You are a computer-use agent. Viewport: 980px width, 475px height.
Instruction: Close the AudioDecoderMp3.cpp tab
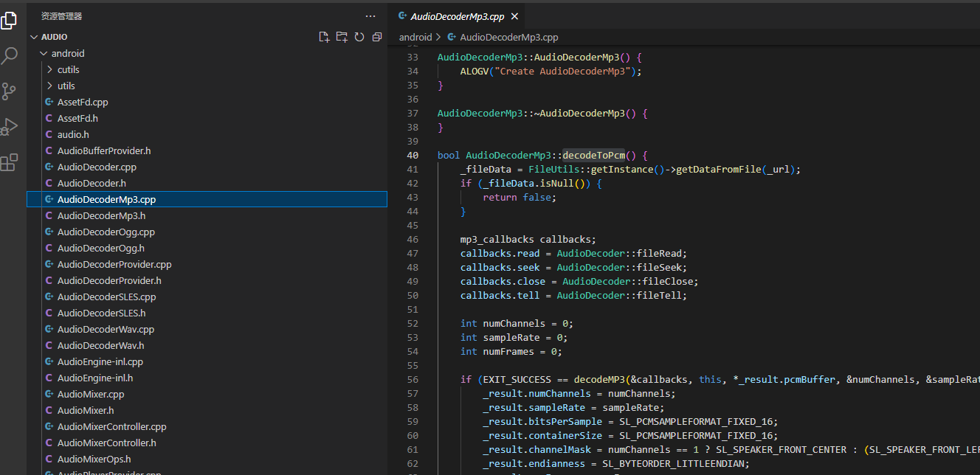(x=514, y=17)
